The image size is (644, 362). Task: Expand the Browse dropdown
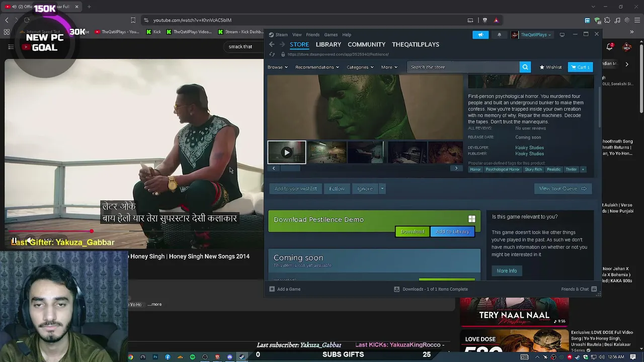click(x=278, y=67)
